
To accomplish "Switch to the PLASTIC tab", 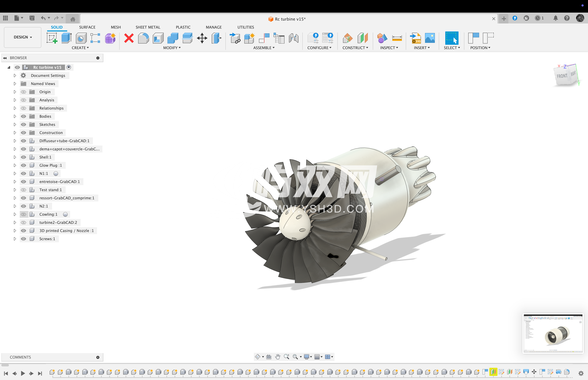I will [x=183, y=27].
